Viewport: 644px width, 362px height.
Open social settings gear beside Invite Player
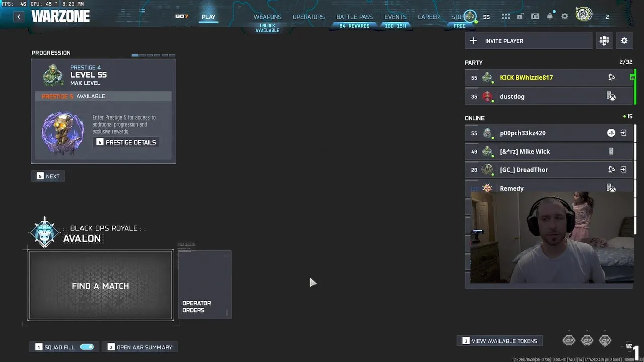[624, 41]
